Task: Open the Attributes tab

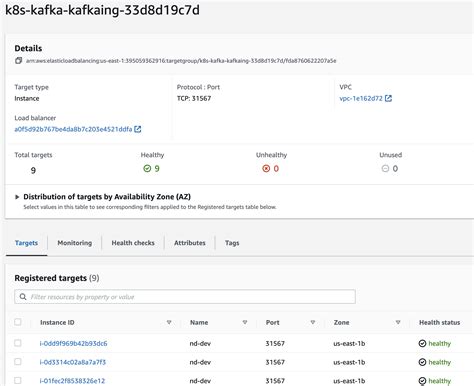Action: pos(190,243)
